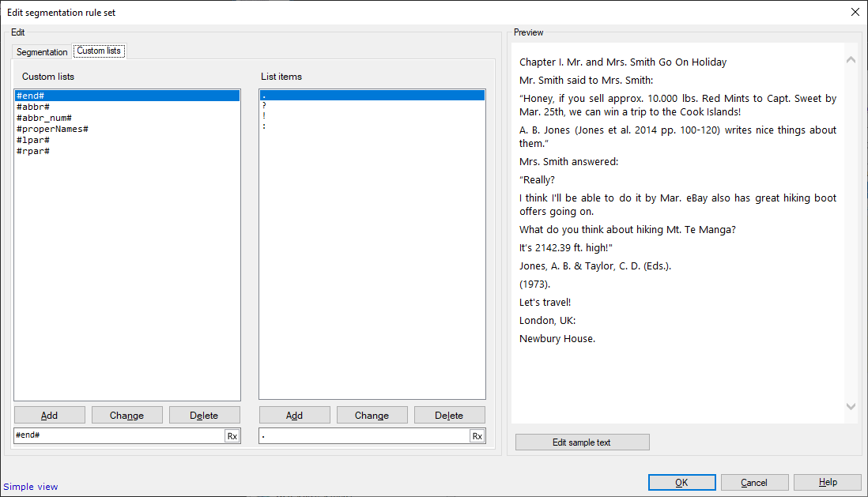Add a new list item
Image resolution: width=868 pixels, height=497 pixels.
click(294, 414)
